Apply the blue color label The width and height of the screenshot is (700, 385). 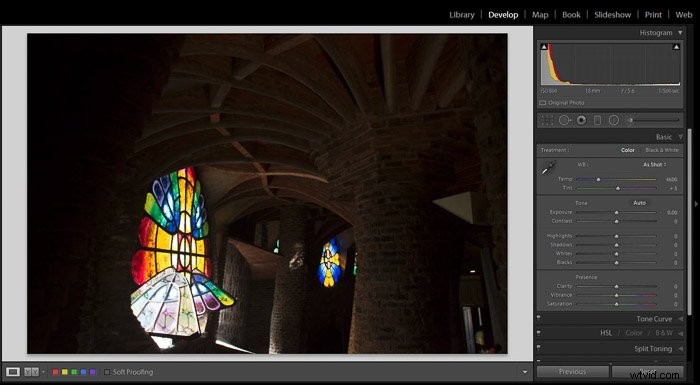83,372
